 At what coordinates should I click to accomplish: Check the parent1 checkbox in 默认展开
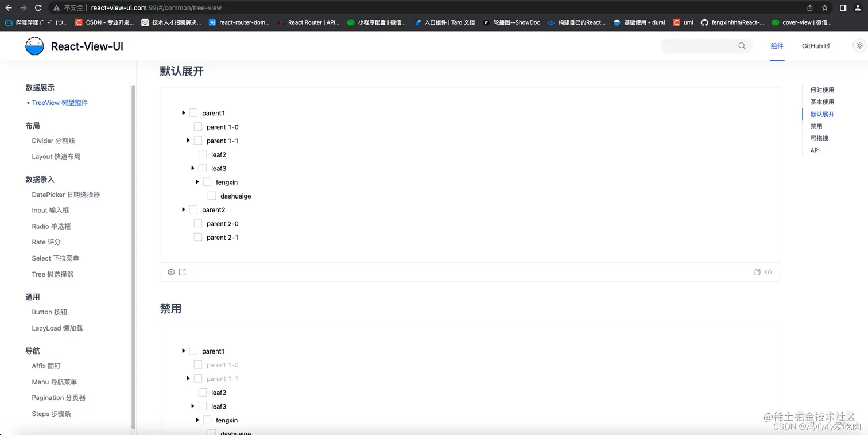tap(193, 113)
